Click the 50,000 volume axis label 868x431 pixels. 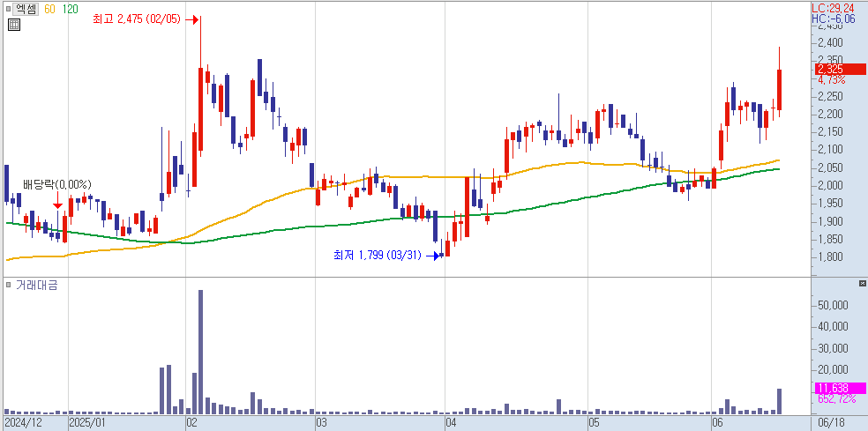pyautogui.click(x=833, y=305)
